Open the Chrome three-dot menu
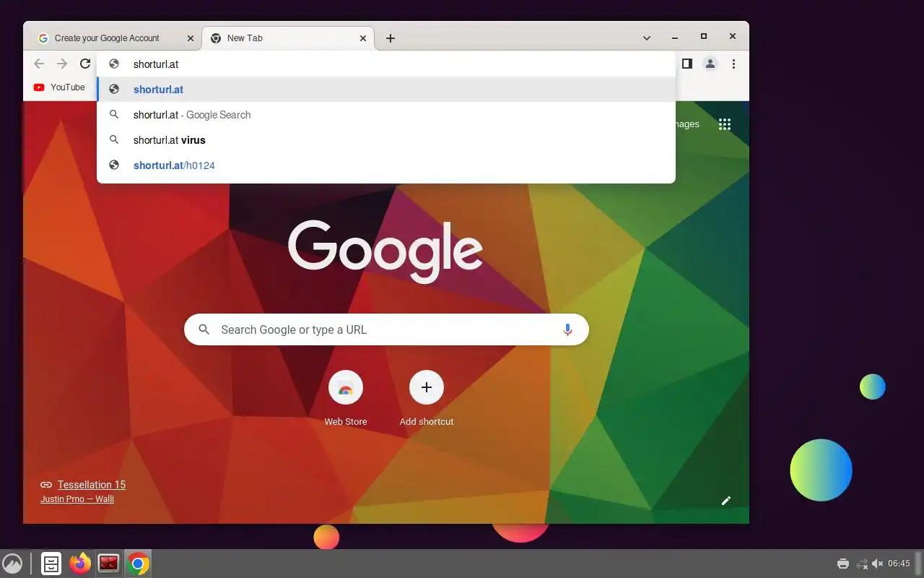Image resolution: width=924 pixels, height=578 pixels. tap(733, 64)
